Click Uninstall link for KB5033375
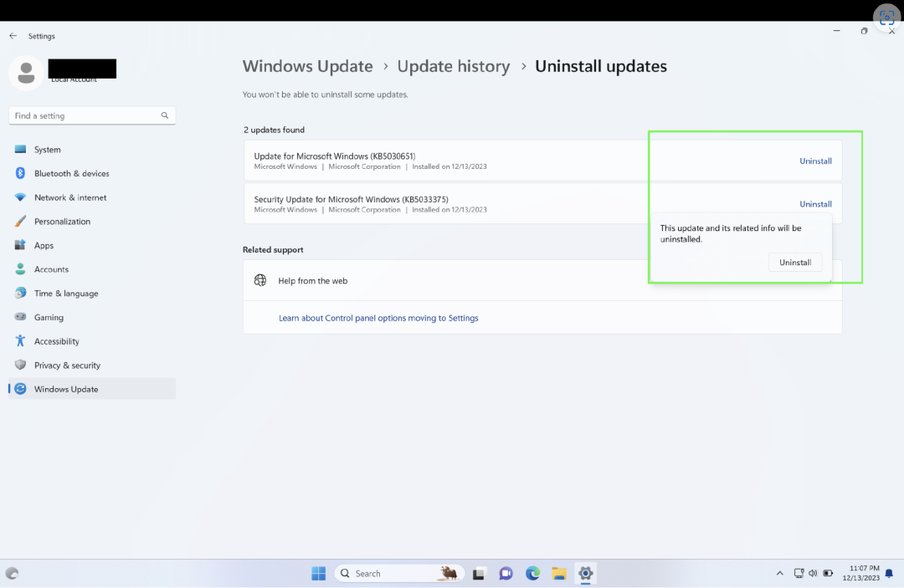904x588 pixels. pos(815,204)
